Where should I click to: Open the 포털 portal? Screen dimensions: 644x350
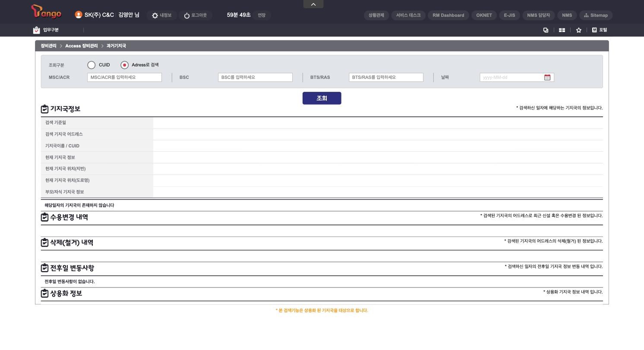tap(600, 30)
